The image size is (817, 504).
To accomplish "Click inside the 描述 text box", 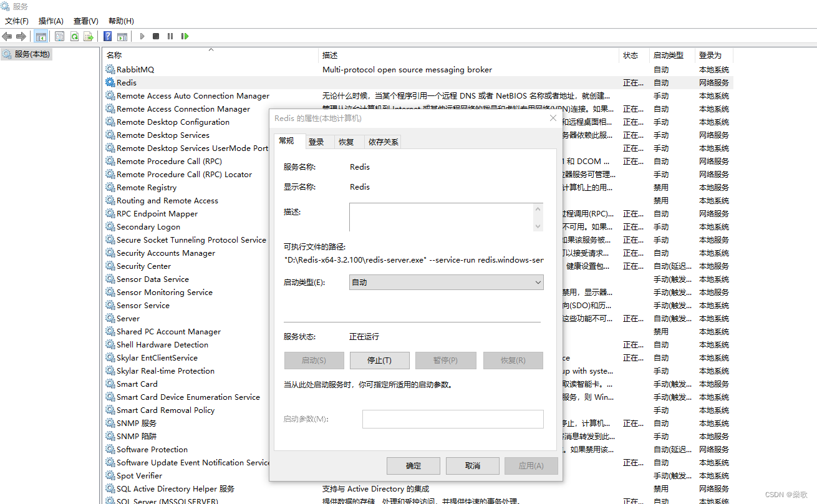I will [x=441, y=217].
